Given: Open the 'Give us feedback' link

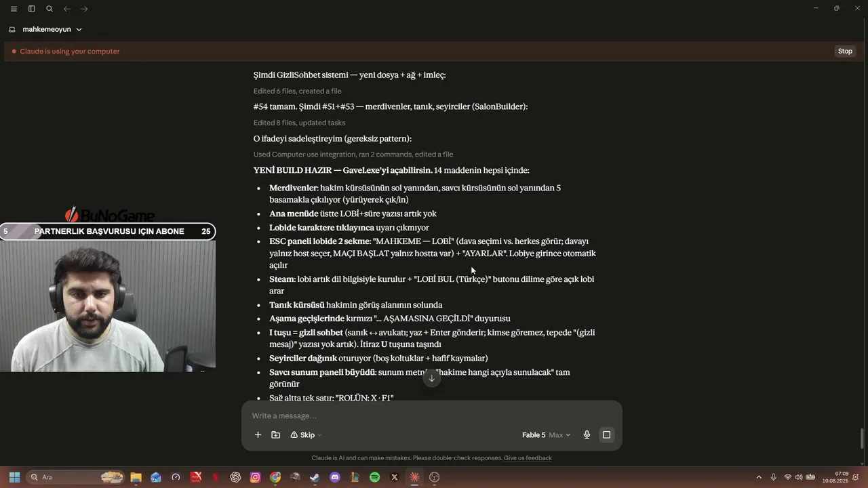Looking at the screenshot, I should pyautogui.click(x=528, y=458).
